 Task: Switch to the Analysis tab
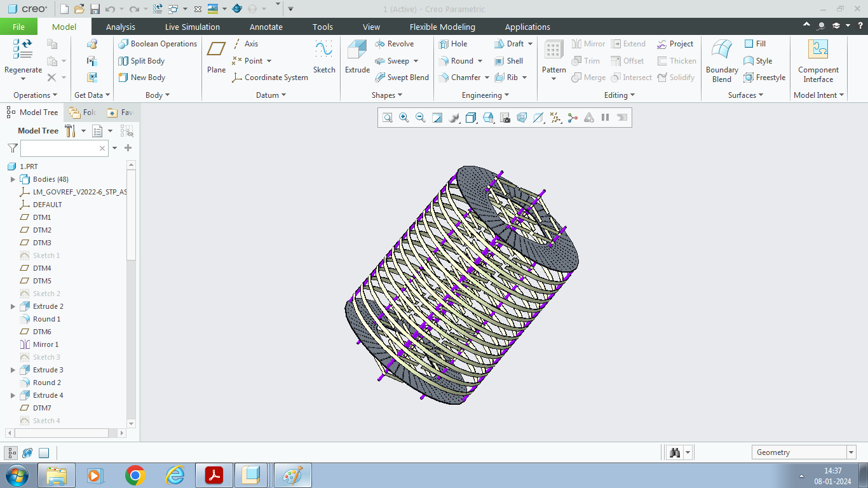click(x=121, y=27)
